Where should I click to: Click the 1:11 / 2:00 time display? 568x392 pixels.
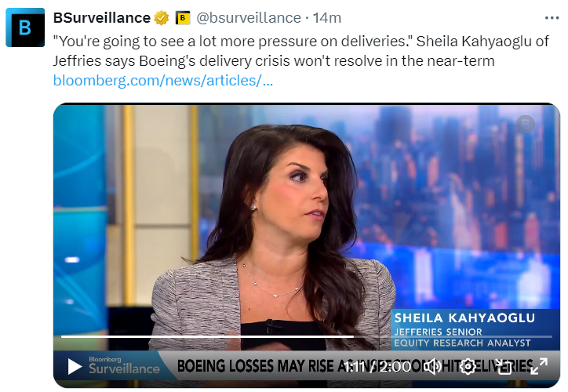[x=377, y=367]
